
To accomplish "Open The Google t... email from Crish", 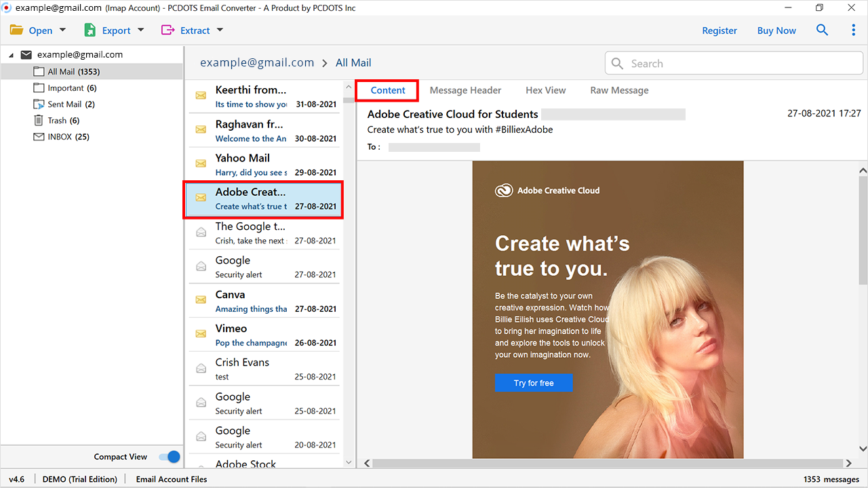I will coord(264,233).
